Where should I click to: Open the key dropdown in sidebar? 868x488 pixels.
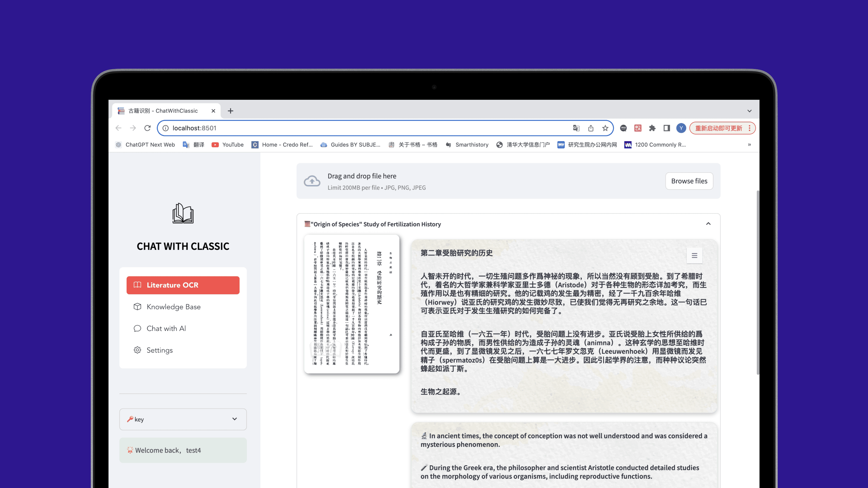pyautogui.click(x=183, y=419)
